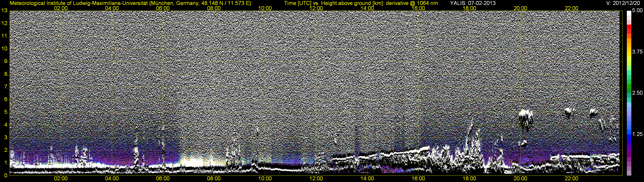This screenshot has width=644, height=182.
Task: Click the 12:00 label on the top time axis
Action: click(316, 8)
